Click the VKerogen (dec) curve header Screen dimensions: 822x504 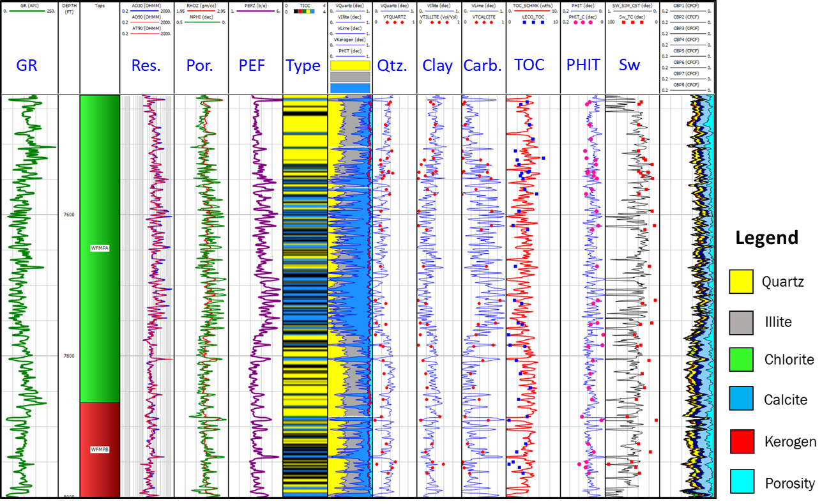349,40
